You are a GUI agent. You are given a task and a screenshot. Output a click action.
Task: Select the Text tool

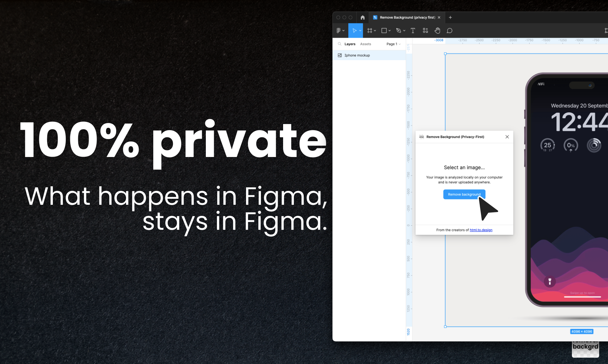[413, 31]
